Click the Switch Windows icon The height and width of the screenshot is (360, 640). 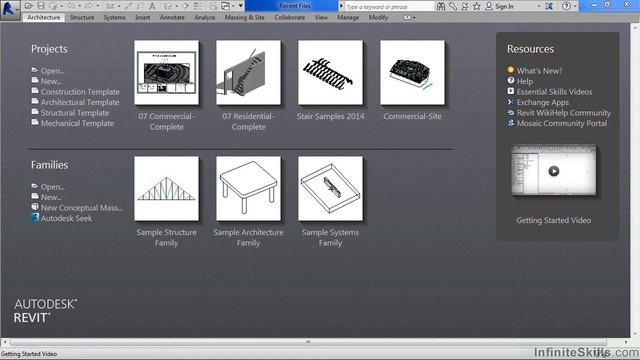(226, 6)
